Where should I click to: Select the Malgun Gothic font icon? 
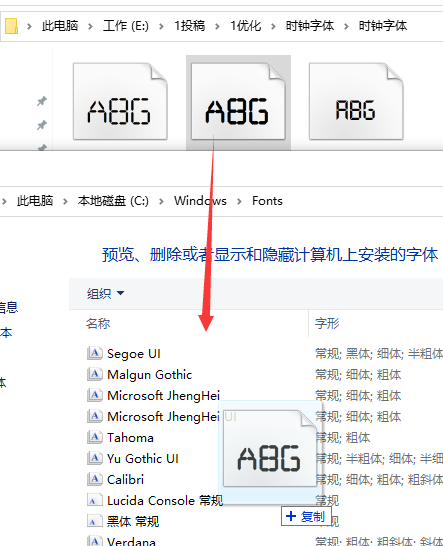(95, 374)
